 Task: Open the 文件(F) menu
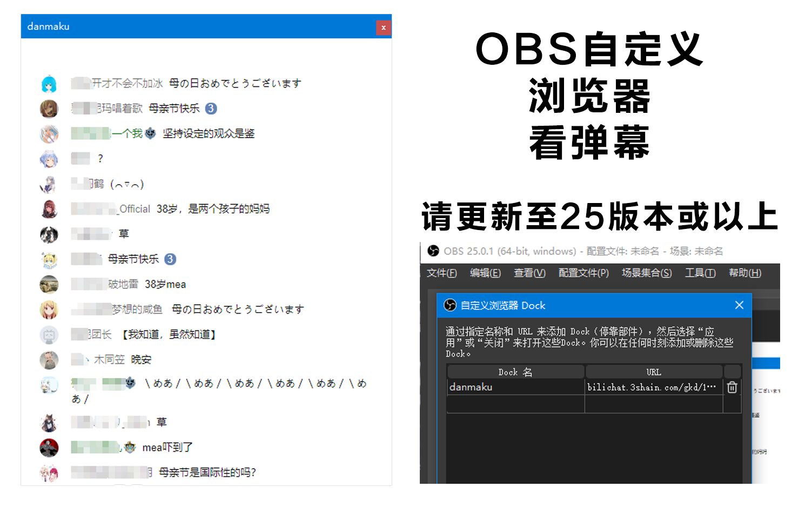(x=441, y=273)
